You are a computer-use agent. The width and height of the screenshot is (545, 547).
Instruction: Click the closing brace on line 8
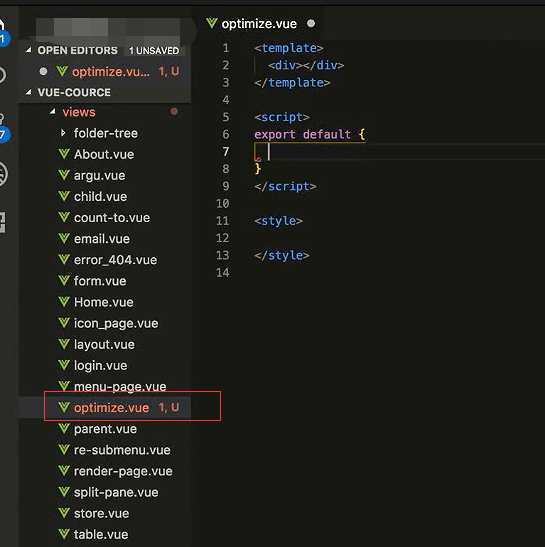tap(258, 169)
